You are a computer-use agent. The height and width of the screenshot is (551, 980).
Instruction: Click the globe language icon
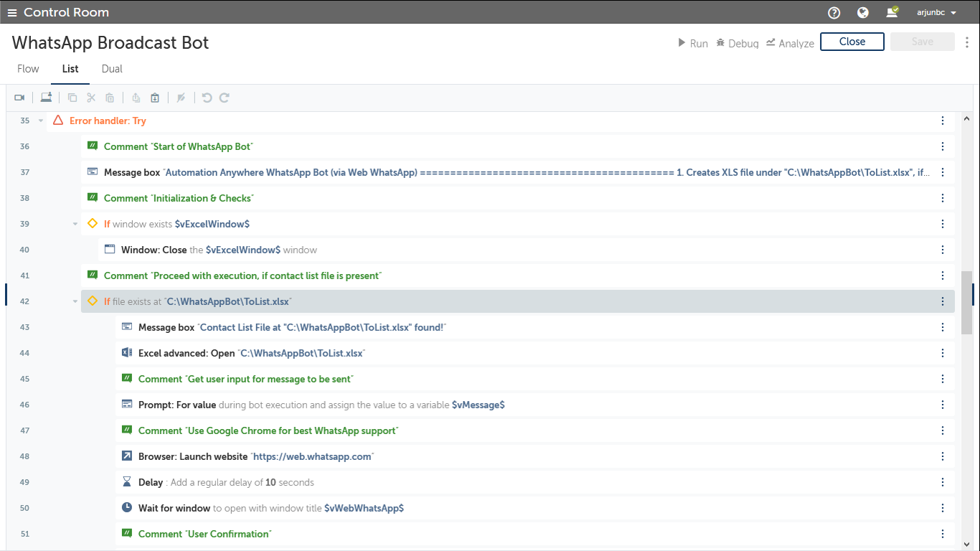pos(863,12)
